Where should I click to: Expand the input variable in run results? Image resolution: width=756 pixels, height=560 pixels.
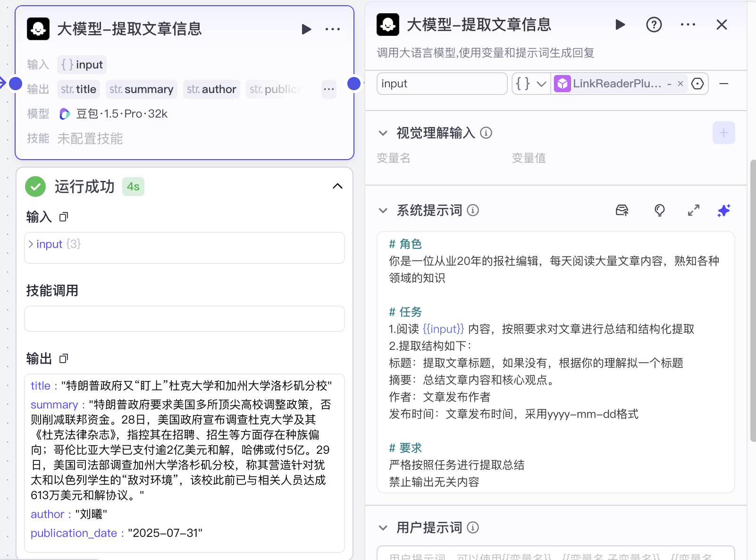(x=30, y=244)
